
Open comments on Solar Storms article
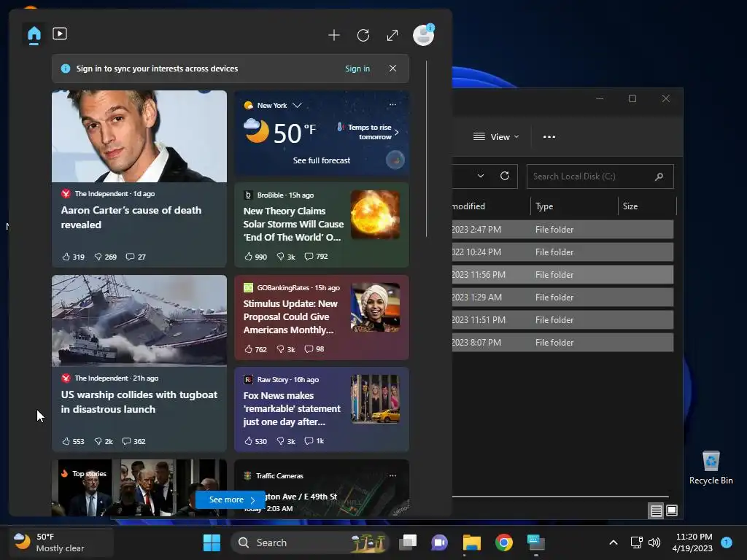tap(317, 256)
